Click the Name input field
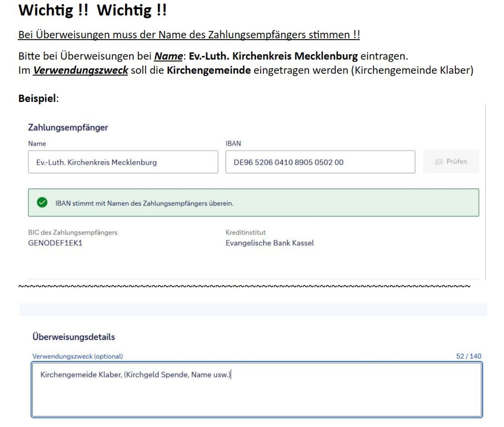504x427 pixels. click(x=123, y=162)
